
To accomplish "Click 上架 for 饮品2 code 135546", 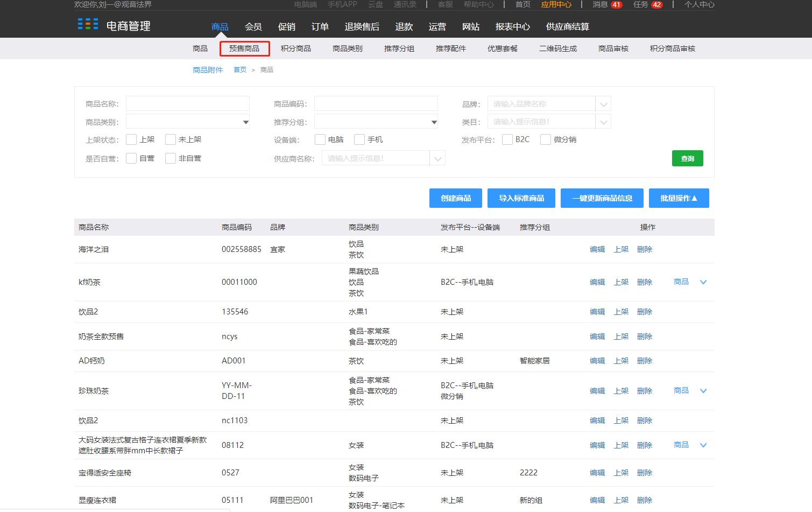I will (621, 312).
